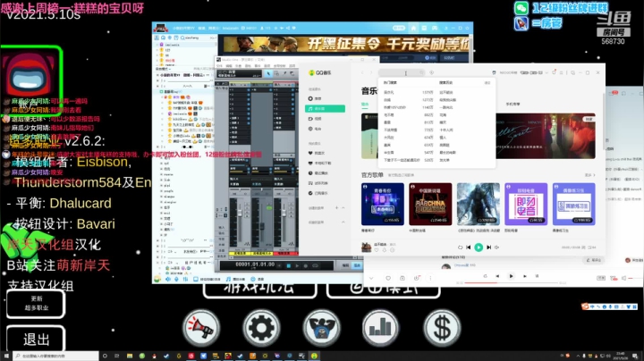Open the skin shirt icon in QQ Music title bar

point(554,72)
